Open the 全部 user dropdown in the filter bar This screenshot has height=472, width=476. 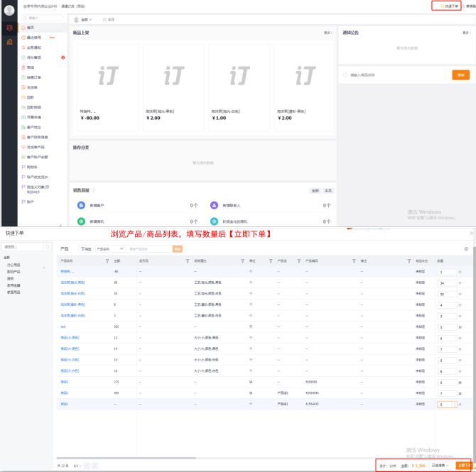point(83,20)
